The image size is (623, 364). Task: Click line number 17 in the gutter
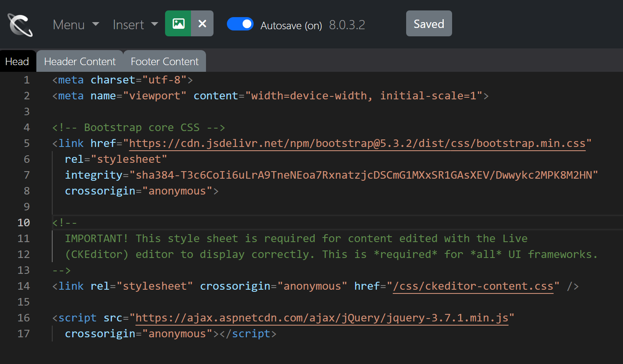pos(23,334)
